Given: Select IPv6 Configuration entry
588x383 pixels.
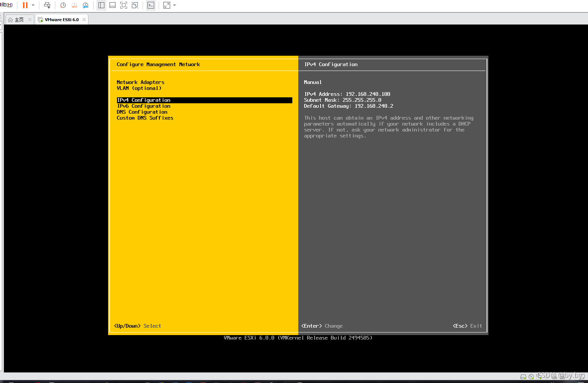Looking at the screenshot, I should click(143, 106).
